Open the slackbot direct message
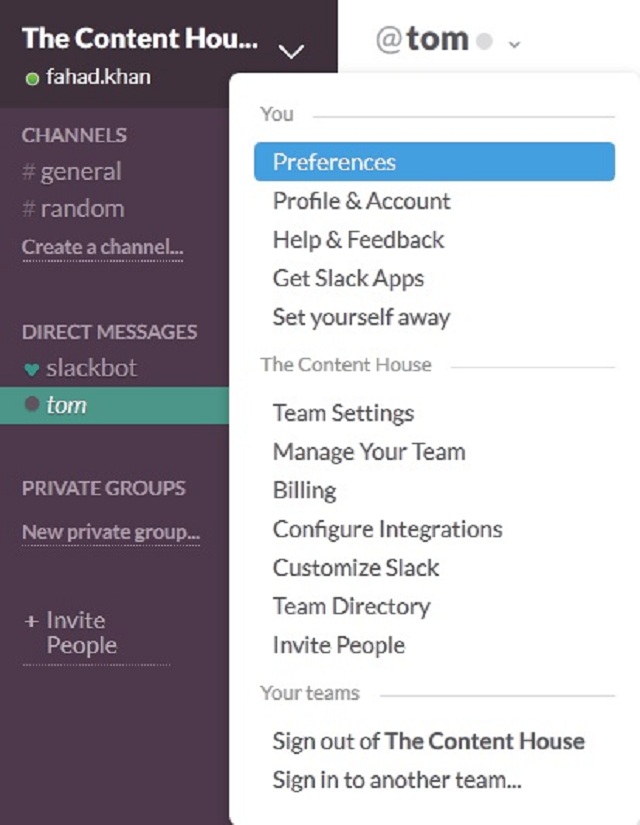Image resolution: width=640 pixels, height=825 pixels. click(80, 368)
